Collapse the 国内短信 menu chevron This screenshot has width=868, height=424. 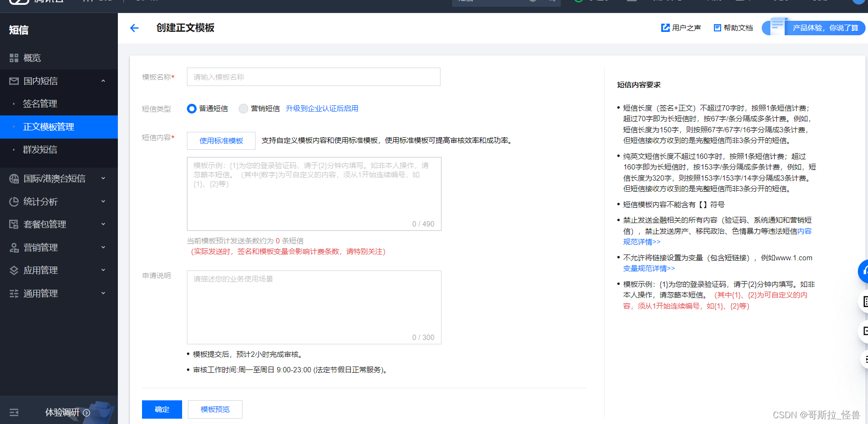[x=103, y=81]
